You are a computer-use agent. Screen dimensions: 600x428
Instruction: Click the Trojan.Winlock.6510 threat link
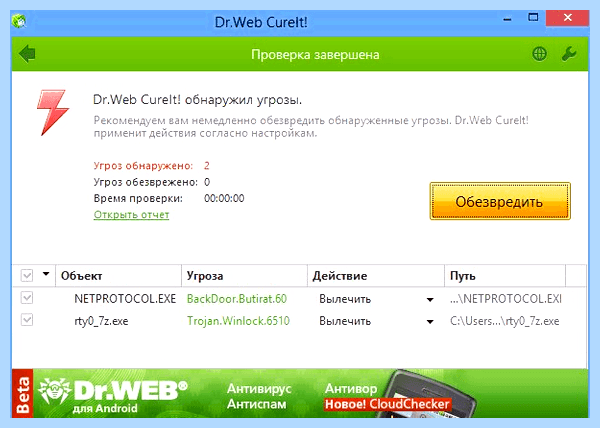coord(238,321)
